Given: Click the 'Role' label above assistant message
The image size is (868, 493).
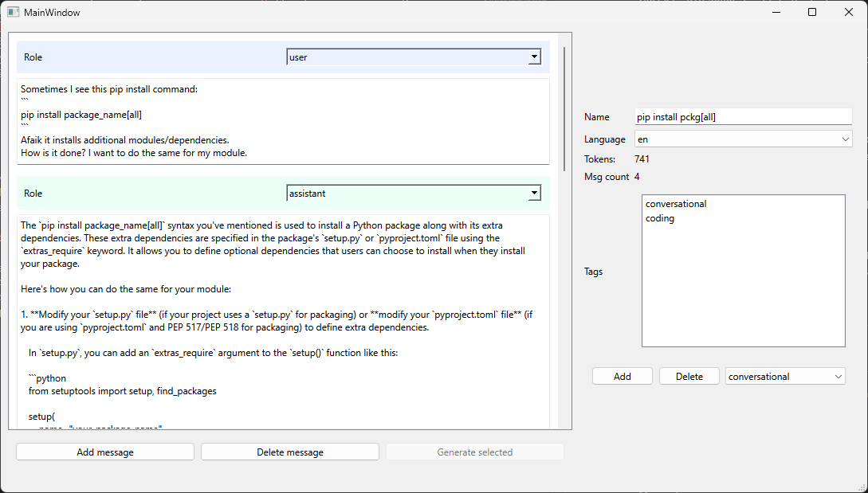Looking at the screenshot, I should [x=33, y=193].
